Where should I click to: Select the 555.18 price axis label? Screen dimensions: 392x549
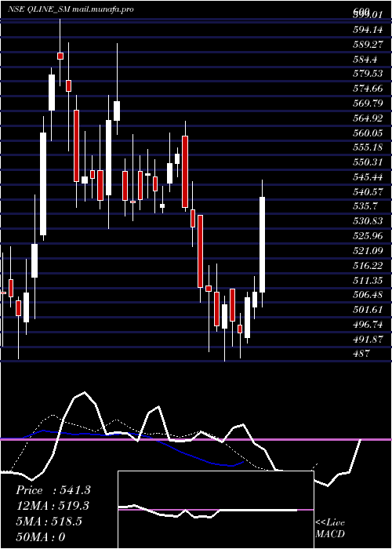click(368, 147)
